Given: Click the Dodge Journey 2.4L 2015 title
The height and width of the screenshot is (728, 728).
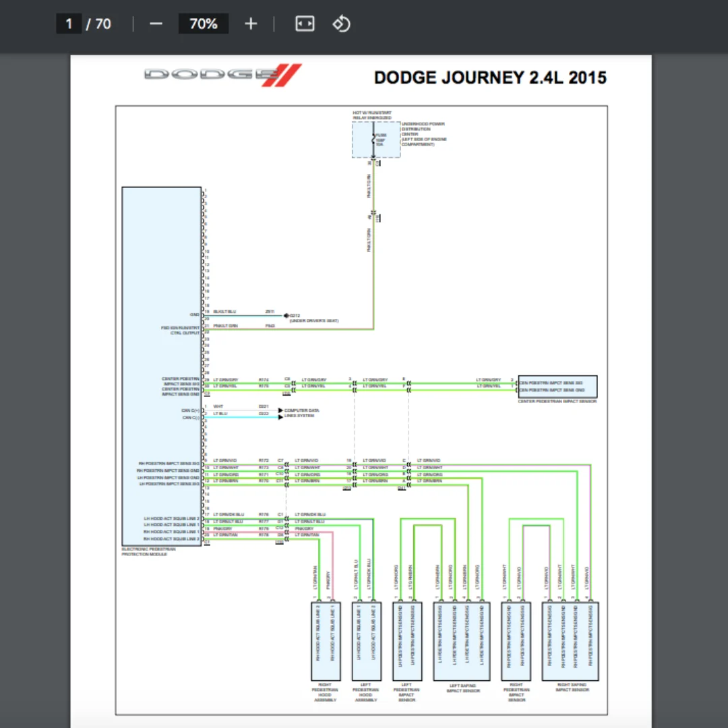Looking at the screenshot, I should coord(490,78).
